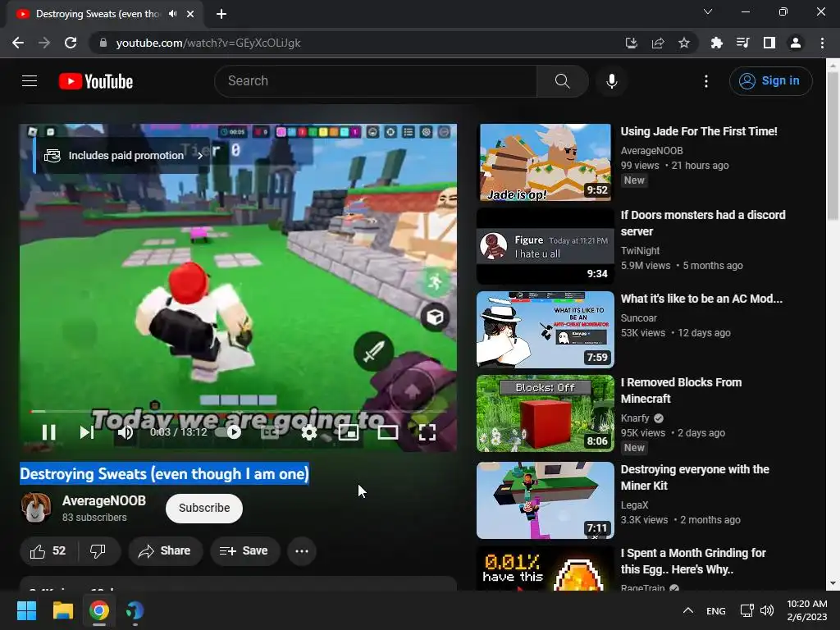Enter full screen mode
The width and height of the screenshot is (840, 630).
point(427,431)
